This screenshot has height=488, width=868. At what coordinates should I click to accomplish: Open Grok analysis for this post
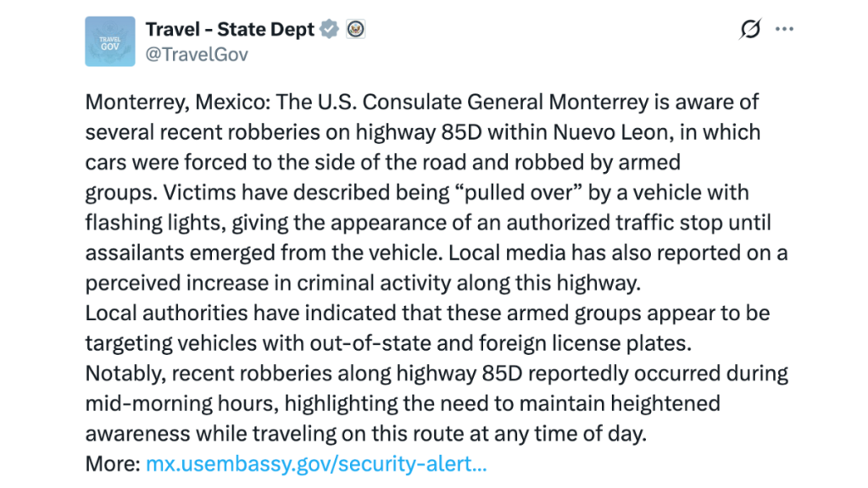coord(751,28)
